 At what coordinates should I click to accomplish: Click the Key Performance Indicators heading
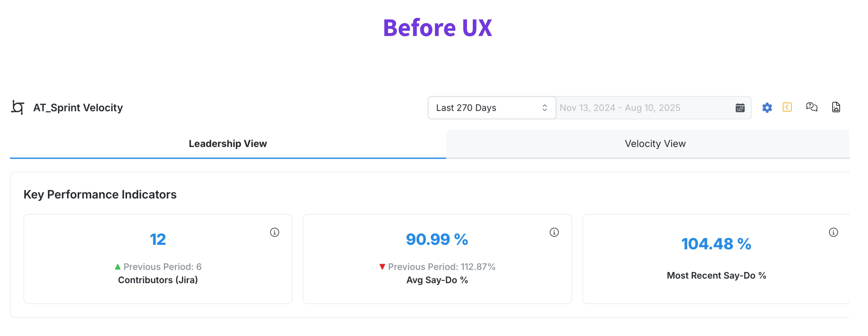point(100,195)
